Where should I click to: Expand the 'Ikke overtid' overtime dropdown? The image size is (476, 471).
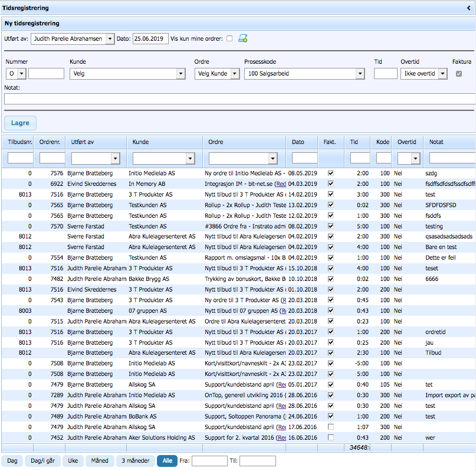(442, 74)
